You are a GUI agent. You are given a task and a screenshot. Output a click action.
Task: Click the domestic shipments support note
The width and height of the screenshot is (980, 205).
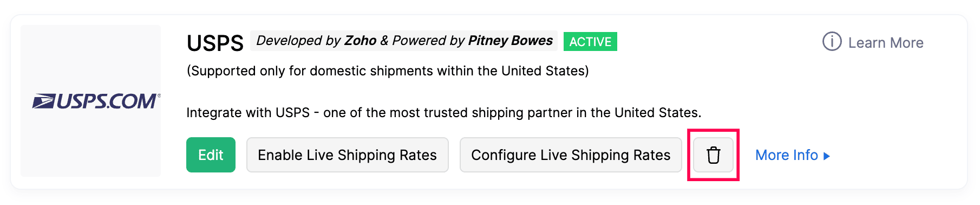point(388,71)
